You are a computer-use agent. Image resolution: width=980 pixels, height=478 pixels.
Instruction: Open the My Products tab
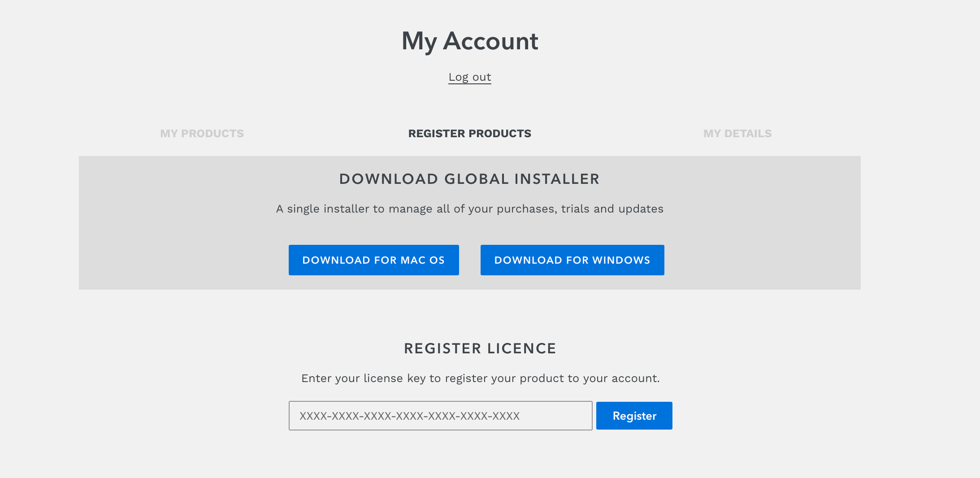202,134
